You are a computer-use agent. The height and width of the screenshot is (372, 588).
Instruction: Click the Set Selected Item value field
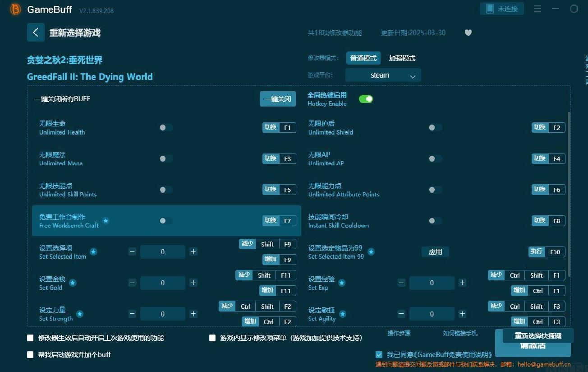coord(163,252)
